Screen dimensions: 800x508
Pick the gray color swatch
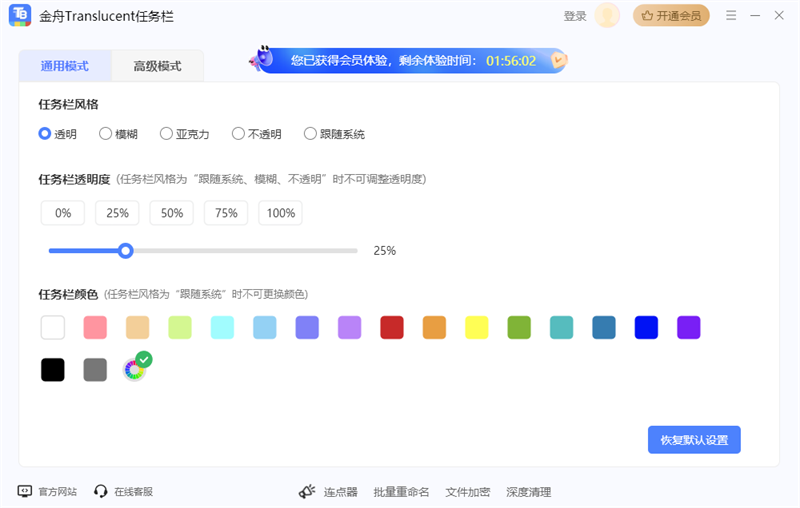point(95,370)
